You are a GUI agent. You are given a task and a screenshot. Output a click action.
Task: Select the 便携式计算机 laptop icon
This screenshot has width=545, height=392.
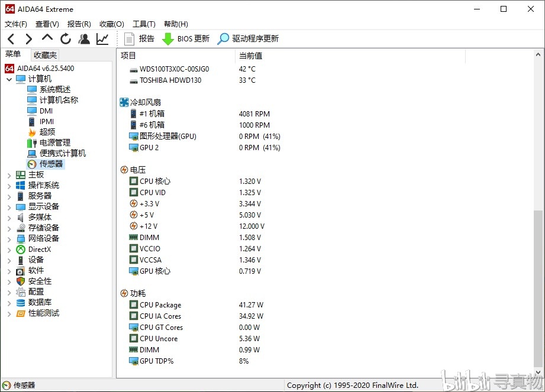tap(31, 154)
